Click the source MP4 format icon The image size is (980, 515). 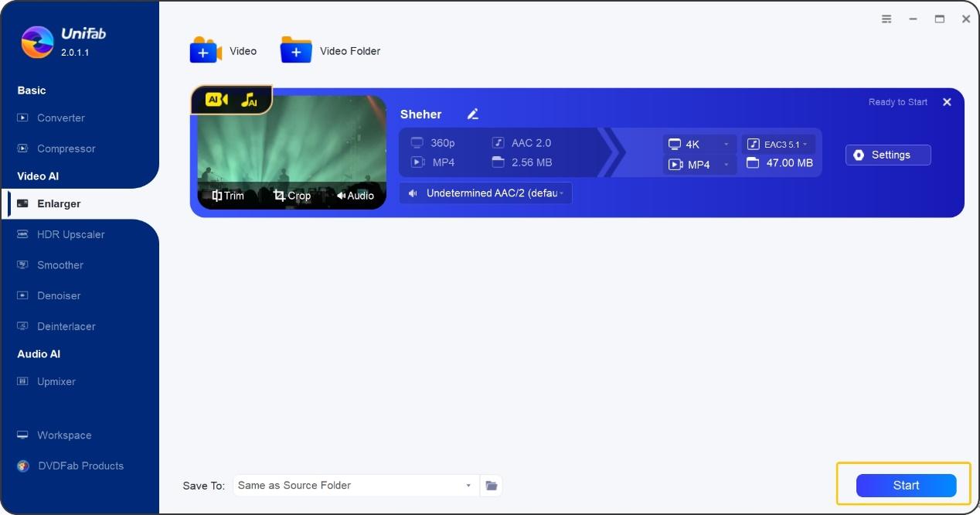click(417, 162)
